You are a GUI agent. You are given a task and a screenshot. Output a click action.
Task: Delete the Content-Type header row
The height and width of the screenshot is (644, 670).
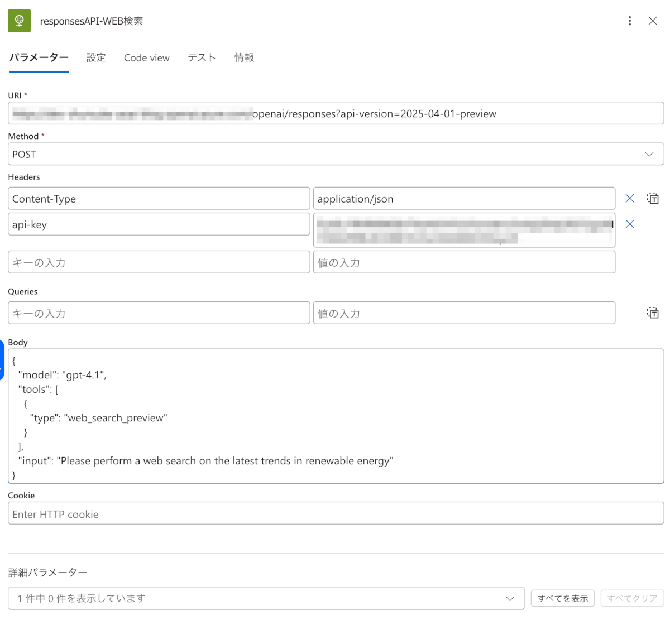tap(630, 199)
